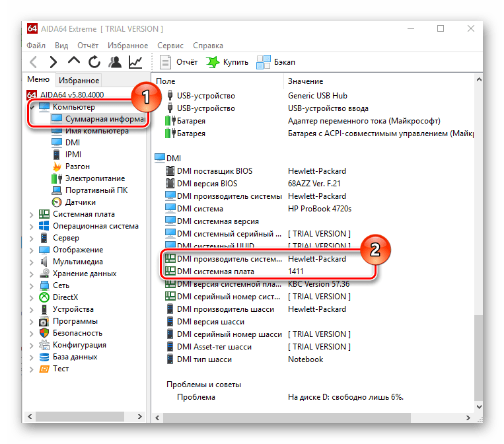
Task: Click the База данных database icon
Action: click(44, 357)
